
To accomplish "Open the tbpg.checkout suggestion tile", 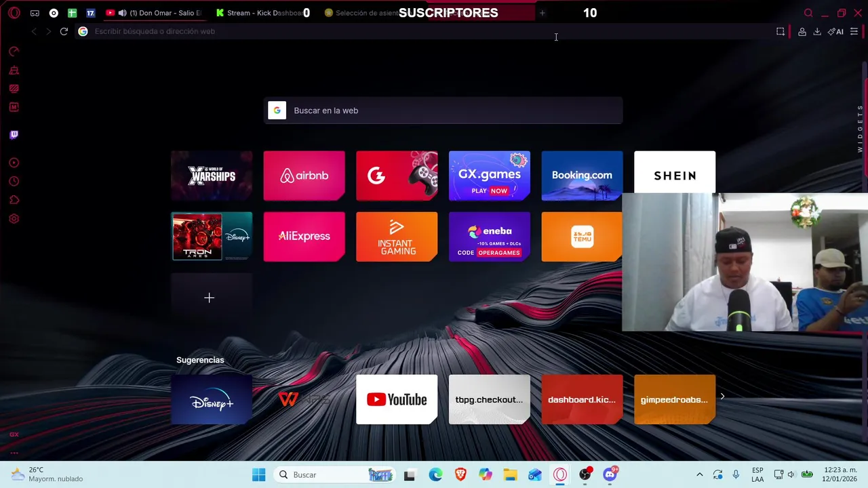I will point(490,399).
